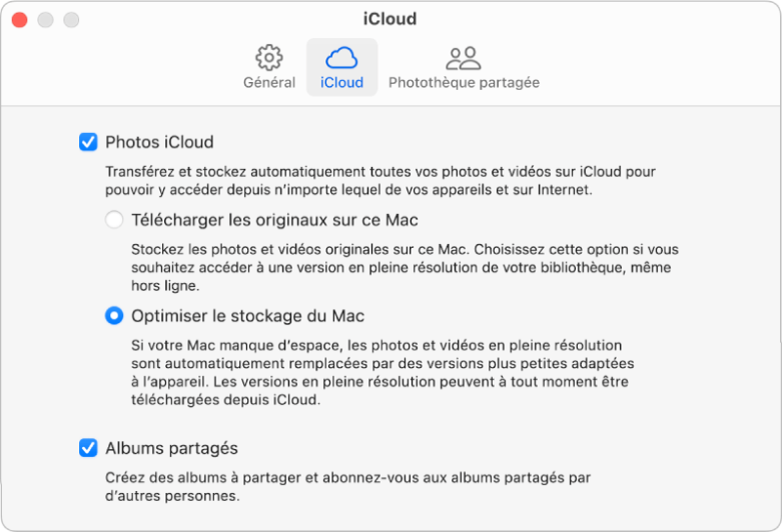Click the cloud icon in the toolbar

tap(342, 57)
